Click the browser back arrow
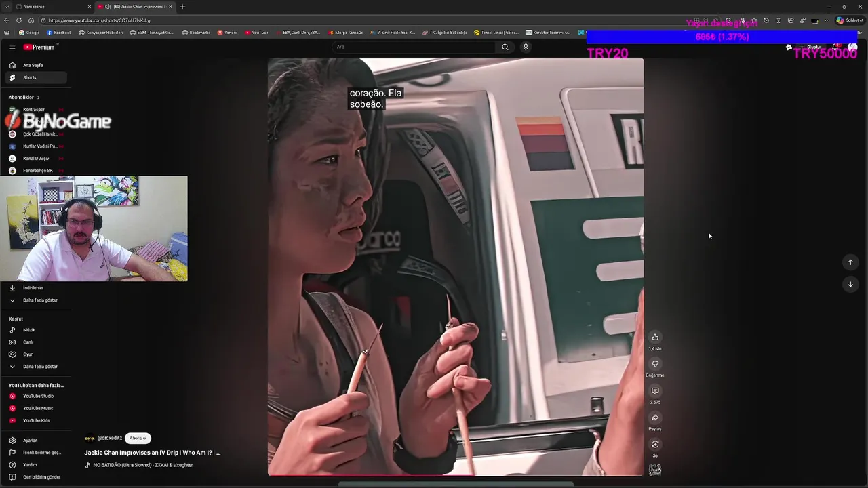 pos(7,20)
